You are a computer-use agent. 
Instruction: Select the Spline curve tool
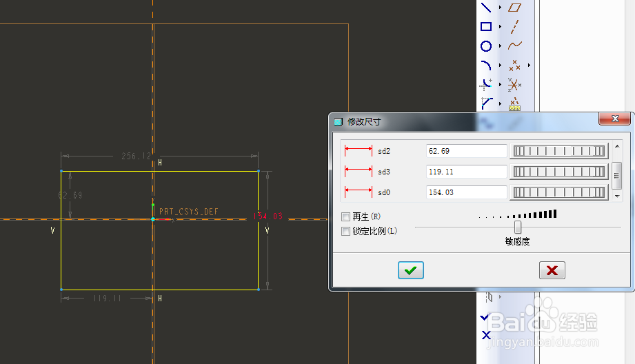pos(515,45)
